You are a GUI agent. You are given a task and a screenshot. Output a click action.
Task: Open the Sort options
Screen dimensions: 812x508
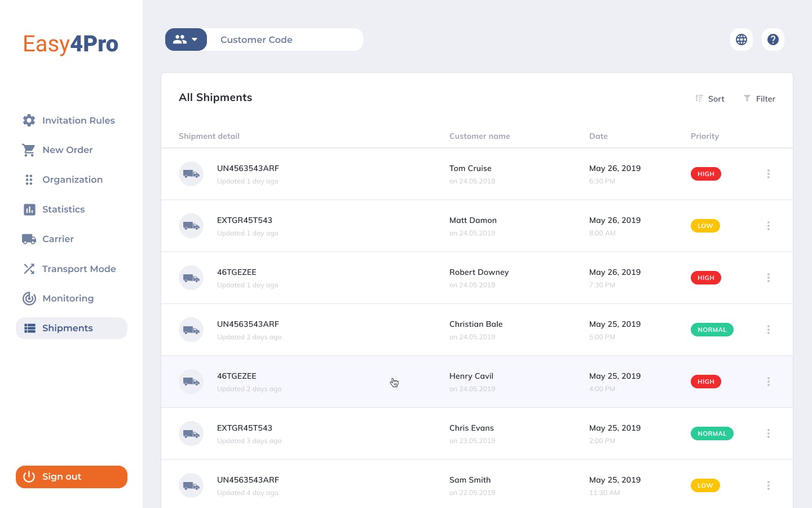[x=709, y=99]
